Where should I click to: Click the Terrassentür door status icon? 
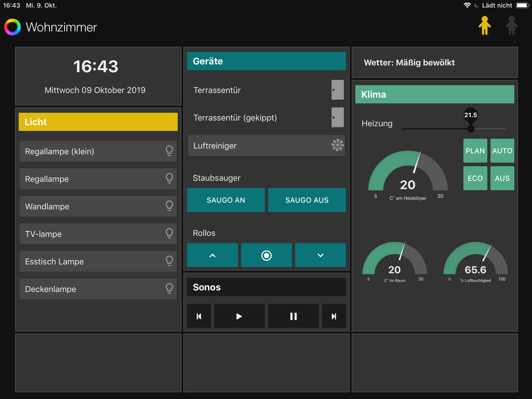point(337,90)
